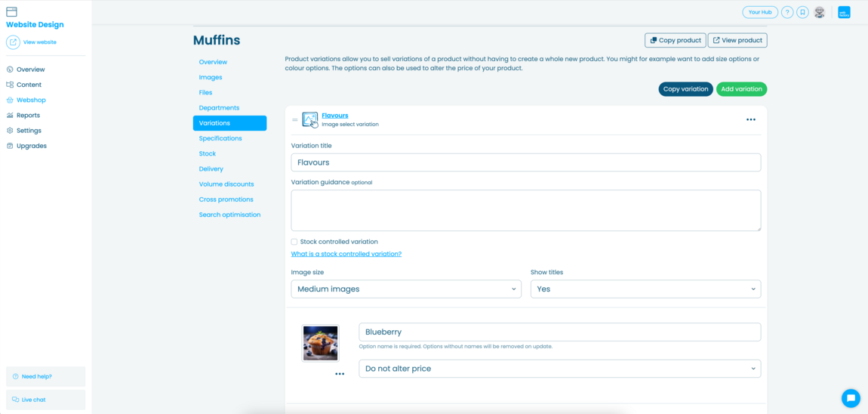Grab the Flavours variation drag handle
The height and width of the screenshot is (414, 868).
tap(294, 119)
